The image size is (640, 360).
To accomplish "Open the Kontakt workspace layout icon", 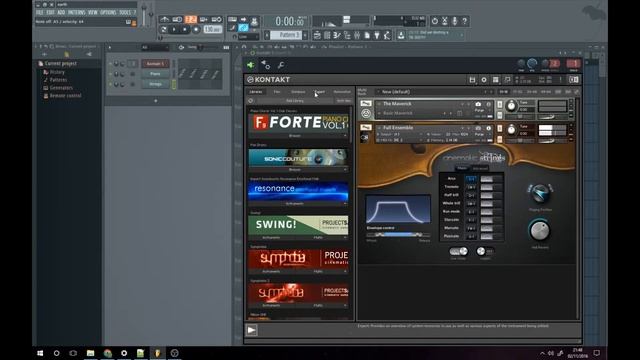I will coord(496,80).
